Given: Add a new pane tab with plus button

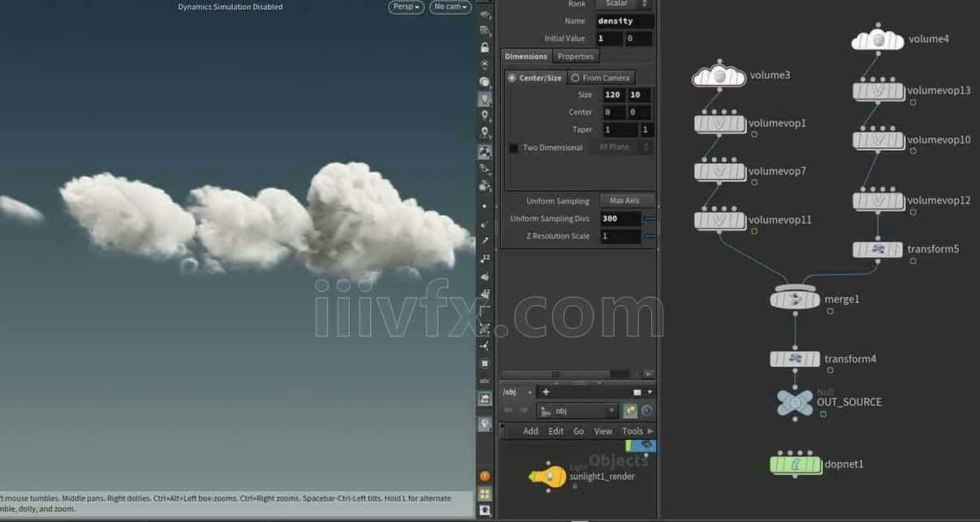Looking at the screenshot, I should coord(546,392).
